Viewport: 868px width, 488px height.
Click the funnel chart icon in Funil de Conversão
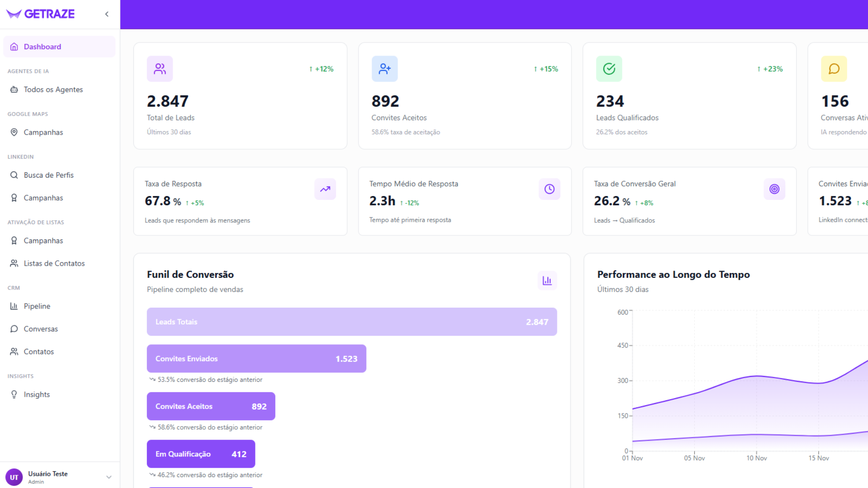pos(547,280)
